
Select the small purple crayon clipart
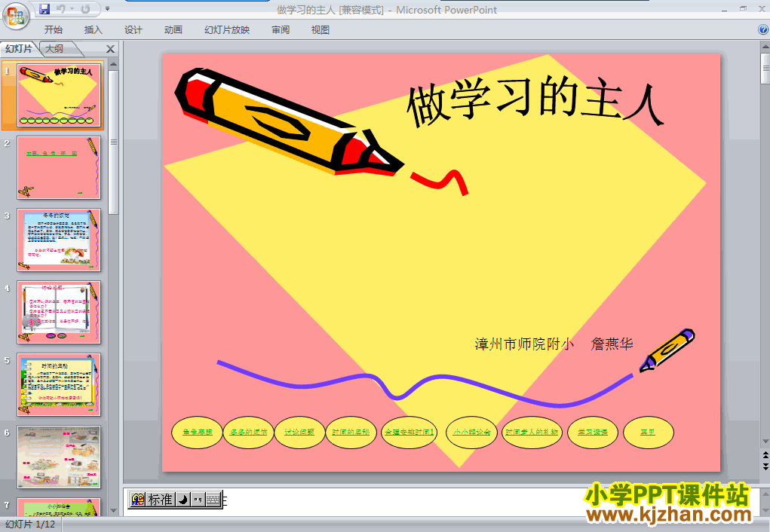(x=667, y=350)
